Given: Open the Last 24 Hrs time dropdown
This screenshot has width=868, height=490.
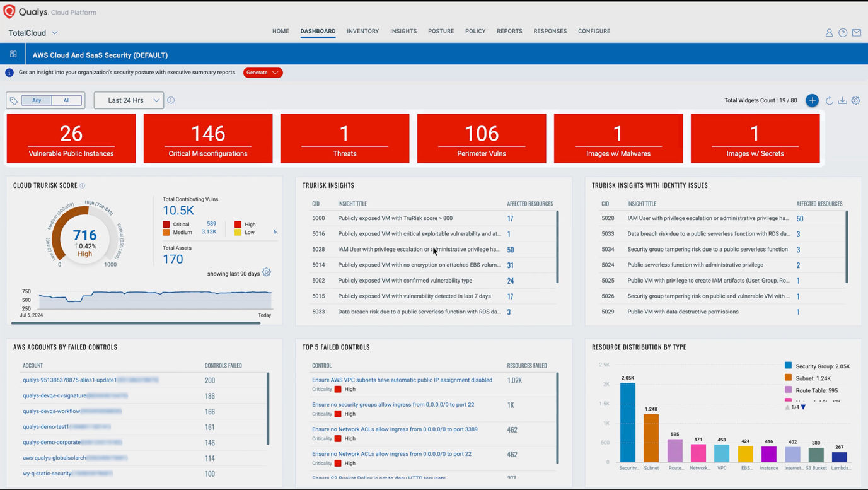Looking at the screenshot, I should click(x=129, y=100).
